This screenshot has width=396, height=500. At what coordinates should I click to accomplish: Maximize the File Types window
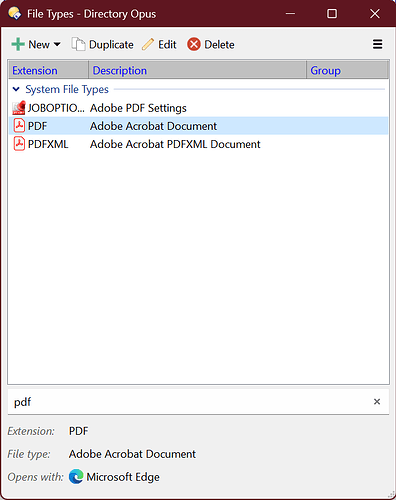(332, 14)
